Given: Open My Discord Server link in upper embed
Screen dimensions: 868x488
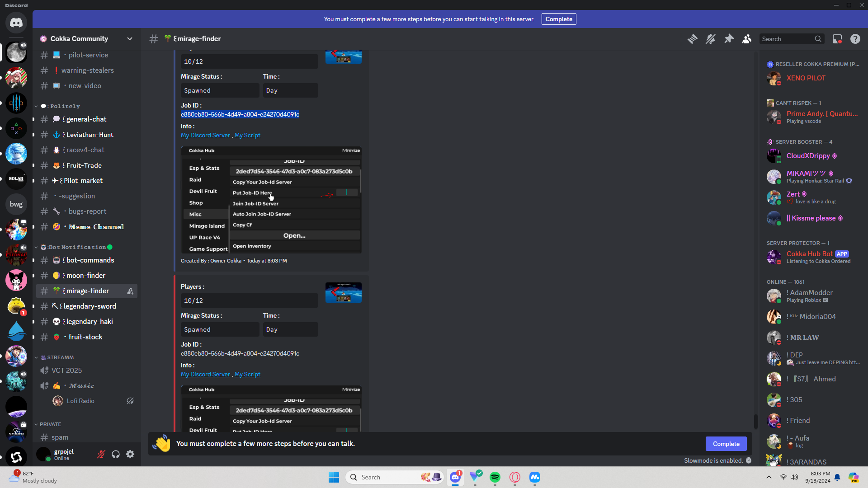Looking at the screenshot, I should tap(205, 135).
